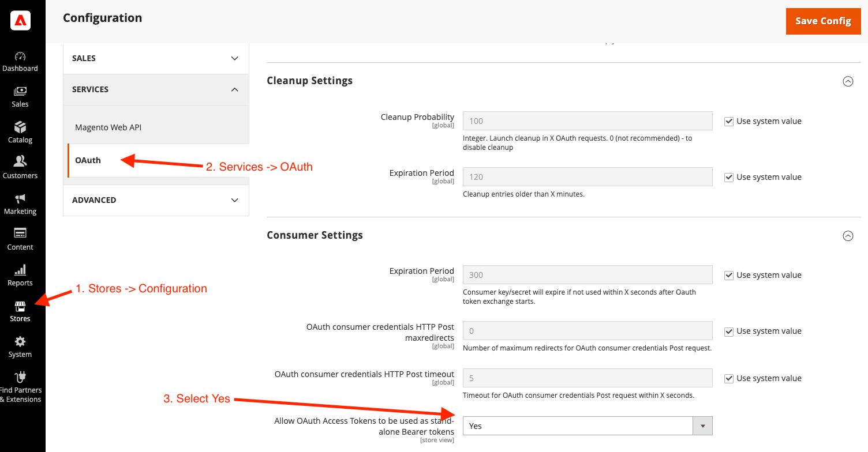The image size is (868, 452).
Task: Toggle Use system value for HTTP Post timeout
Action: pyautogui.click(x=729, y=378)
